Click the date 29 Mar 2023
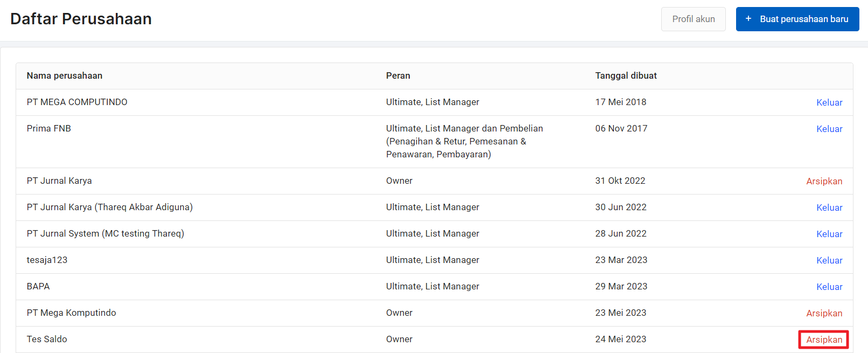 pos(621,286)
